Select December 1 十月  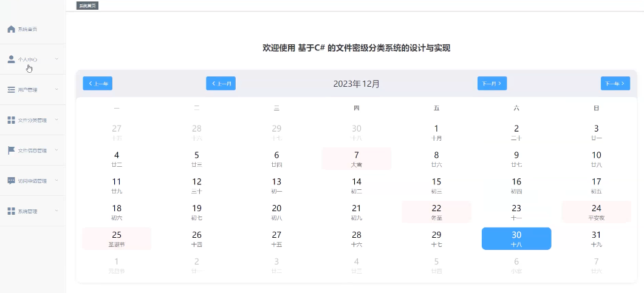(436, 132)
